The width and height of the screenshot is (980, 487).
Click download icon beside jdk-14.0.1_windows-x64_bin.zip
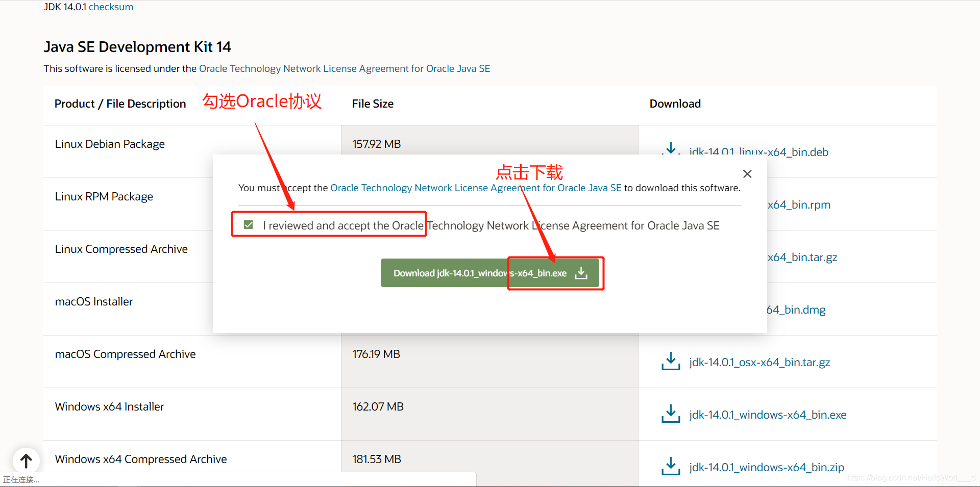(x=671, y=466)
